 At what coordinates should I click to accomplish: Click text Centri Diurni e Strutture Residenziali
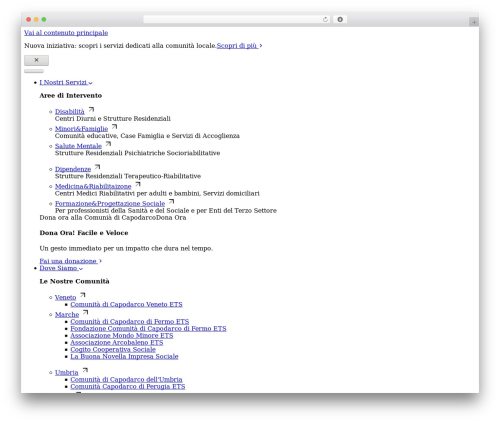pos(113,119)
